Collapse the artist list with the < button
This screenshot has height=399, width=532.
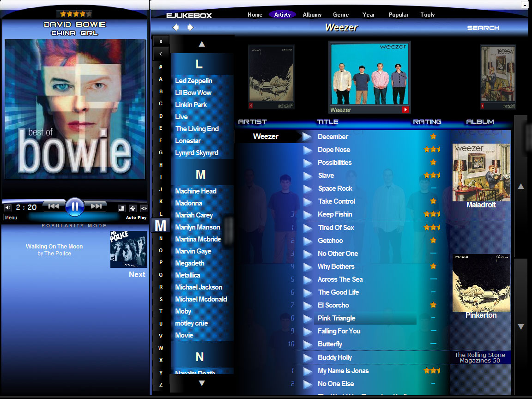(161, 54)
